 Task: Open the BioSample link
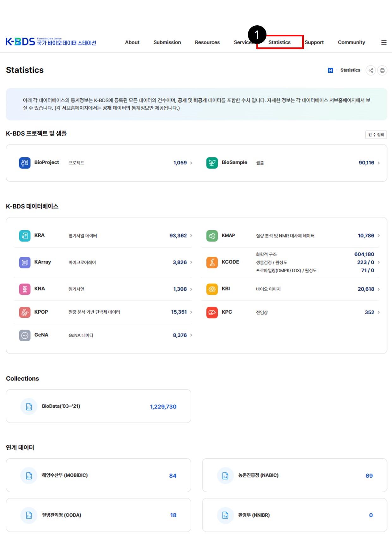pyautogui.click(x=234, y=163)
